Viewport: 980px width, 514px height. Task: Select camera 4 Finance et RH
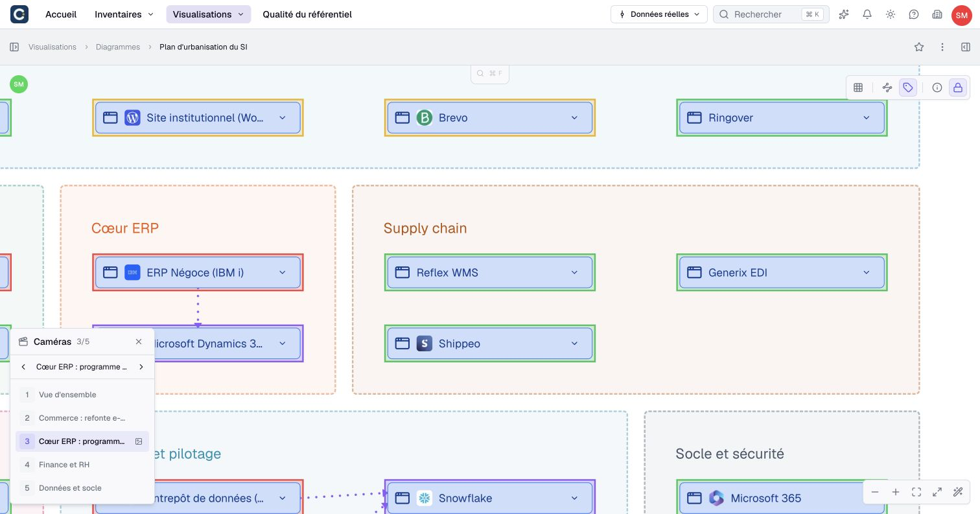coord(82,465)
